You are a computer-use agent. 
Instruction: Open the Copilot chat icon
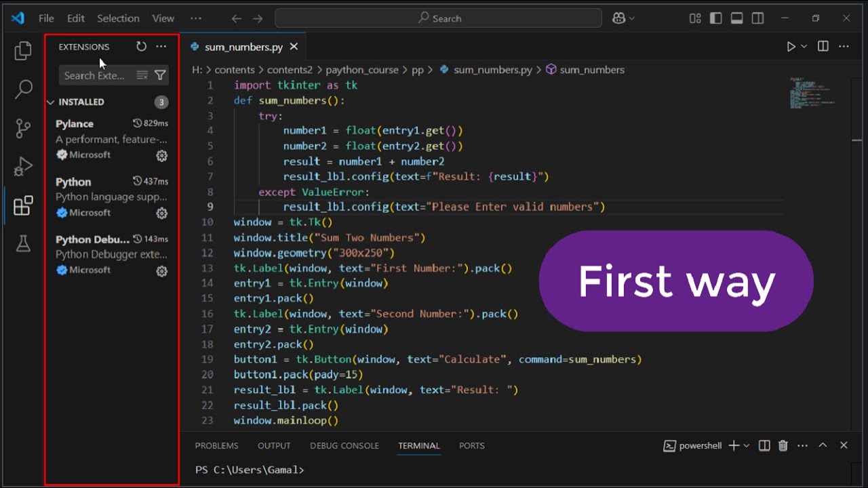(618, 18)
